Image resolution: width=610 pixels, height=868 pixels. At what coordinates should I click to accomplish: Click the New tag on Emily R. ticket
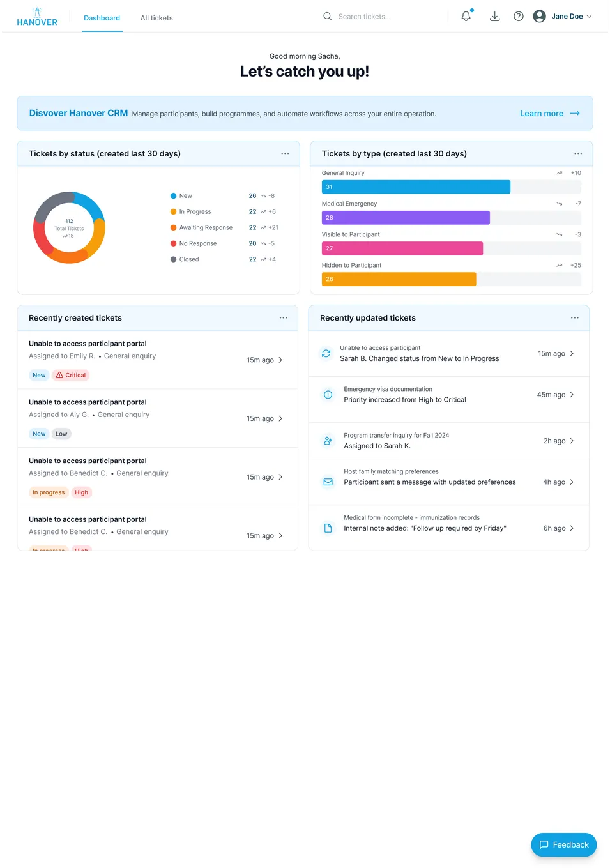pyautogui.click(x=39, y=376)
